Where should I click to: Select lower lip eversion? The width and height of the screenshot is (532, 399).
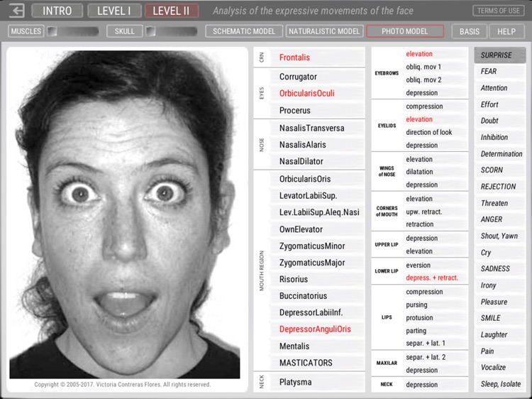(x=436, y=265)
